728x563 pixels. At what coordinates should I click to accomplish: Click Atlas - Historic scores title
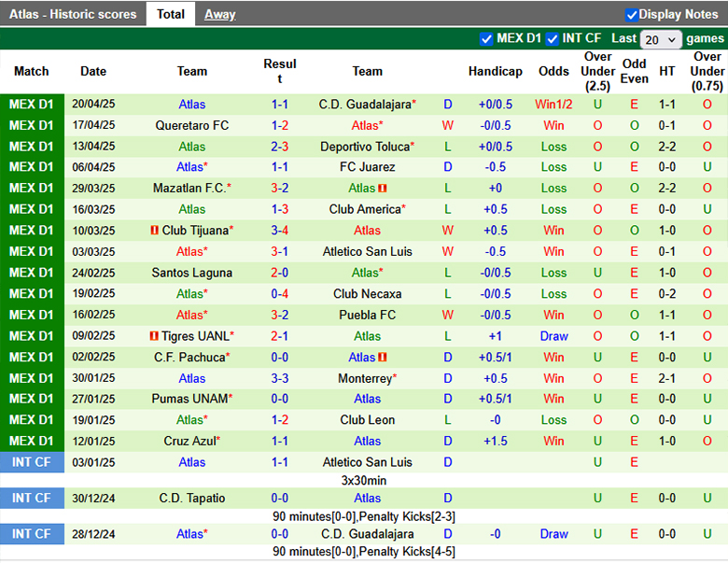pyautogui.click(x=73, y=14)
